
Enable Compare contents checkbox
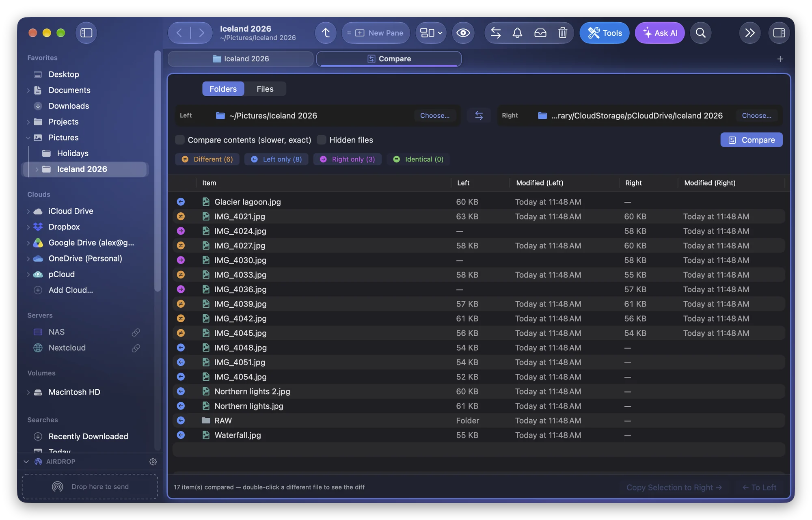point(180,140)
